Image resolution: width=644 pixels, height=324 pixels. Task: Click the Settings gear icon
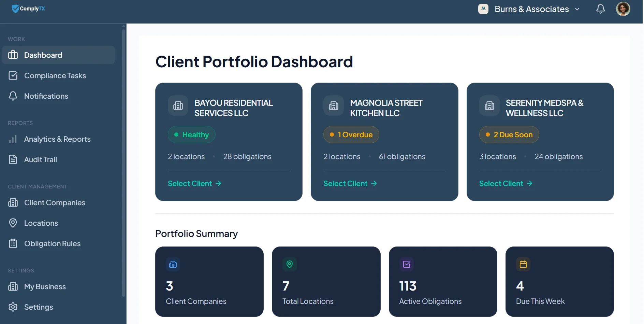(x=13, y=307)
